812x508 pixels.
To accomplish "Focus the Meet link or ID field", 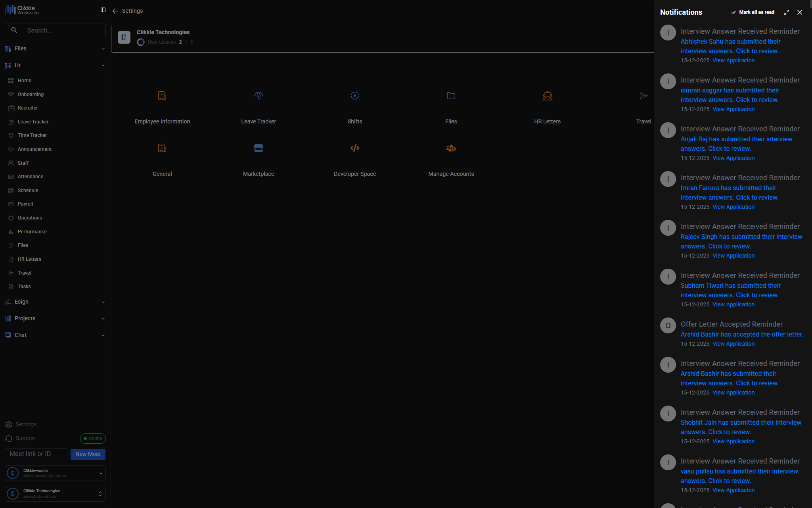I will [x=36, y=454].
